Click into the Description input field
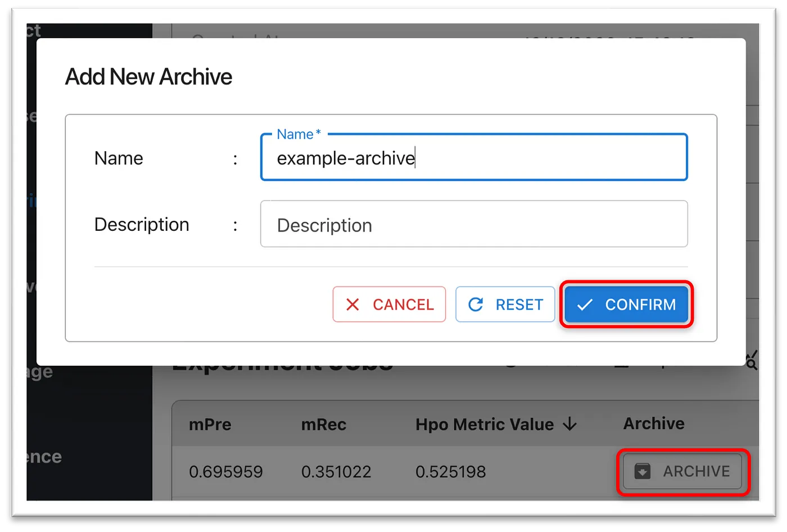Viewport: 787px width, 532px height. (x=473, y=225)
